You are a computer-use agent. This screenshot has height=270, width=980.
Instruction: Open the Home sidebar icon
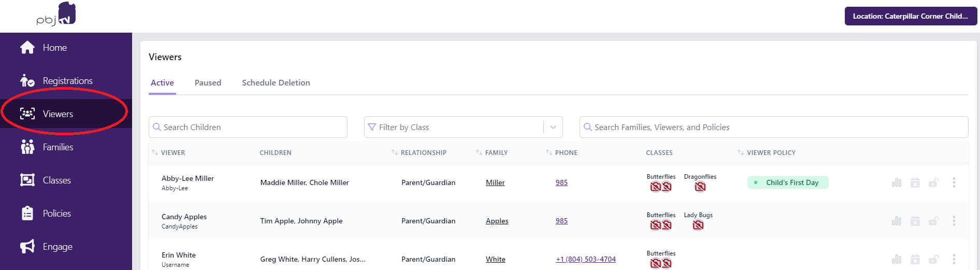[x=27, y=48]
